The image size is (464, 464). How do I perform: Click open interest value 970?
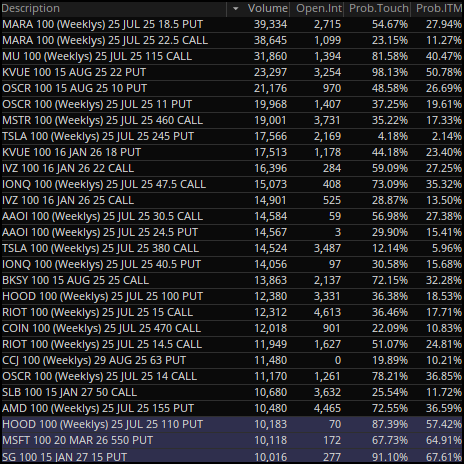(332, 88)
